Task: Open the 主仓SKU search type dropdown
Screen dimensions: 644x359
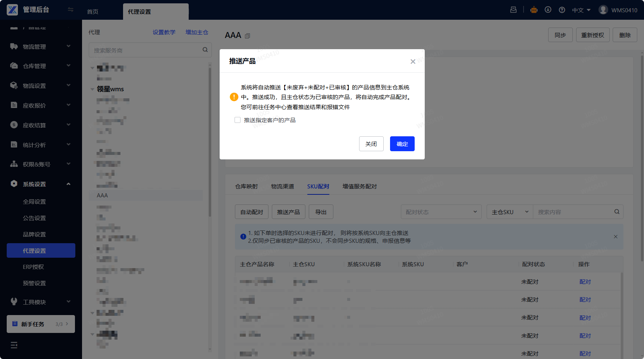Action: (510, 212)
